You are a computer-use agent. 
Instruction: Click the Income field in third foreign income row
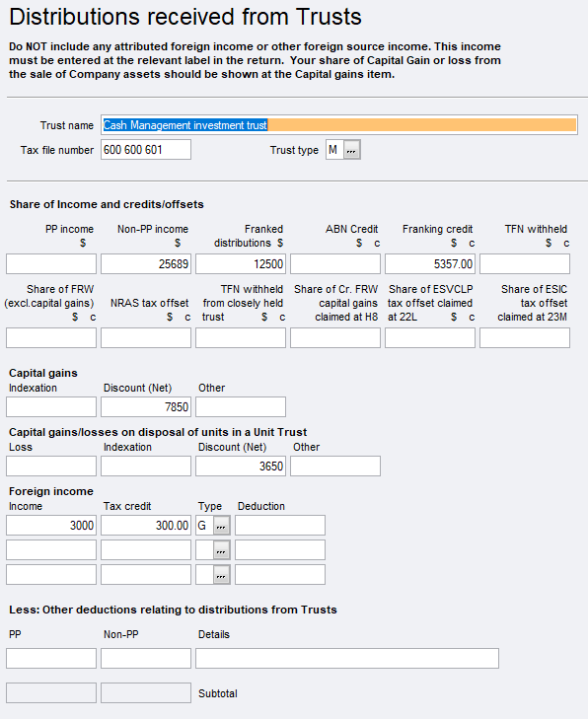point(51,575)
